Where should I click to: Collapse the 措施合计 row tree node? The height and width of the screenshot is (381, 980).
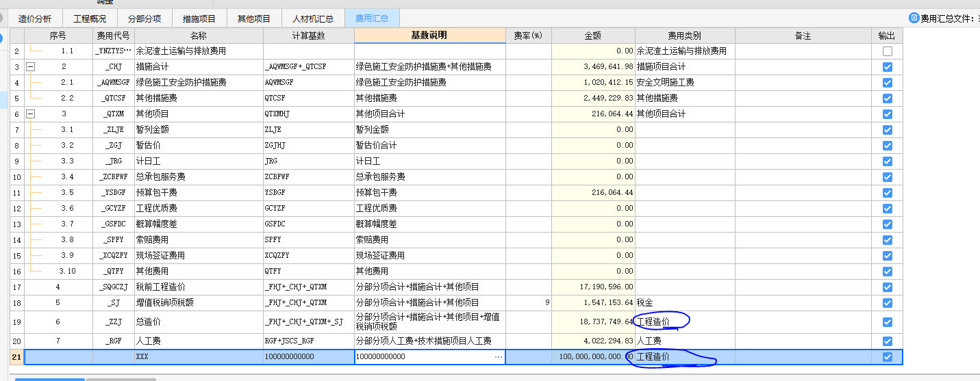click(30, 67)
